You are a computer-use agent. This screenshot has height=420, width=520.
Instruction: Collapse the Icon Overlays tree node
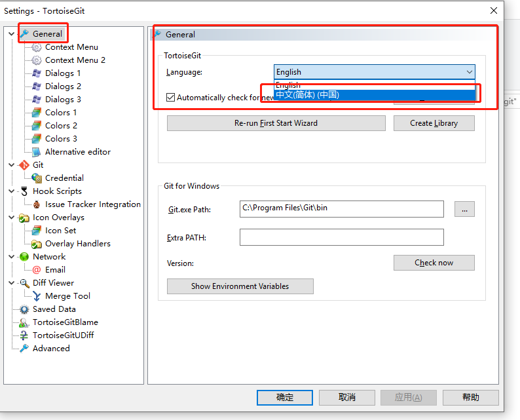point(11,218)
